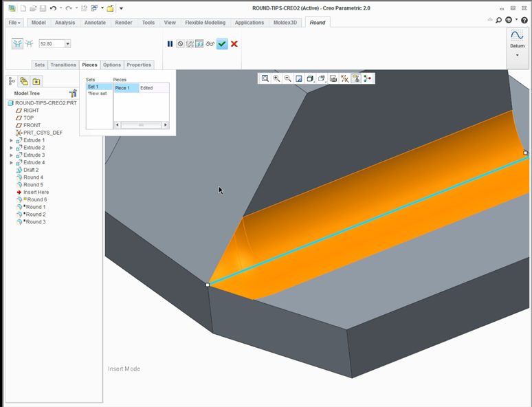The width and height of the screenshot is (532, 407).
Task: Toggle spin center icon
Action: (x=368, y=79)
